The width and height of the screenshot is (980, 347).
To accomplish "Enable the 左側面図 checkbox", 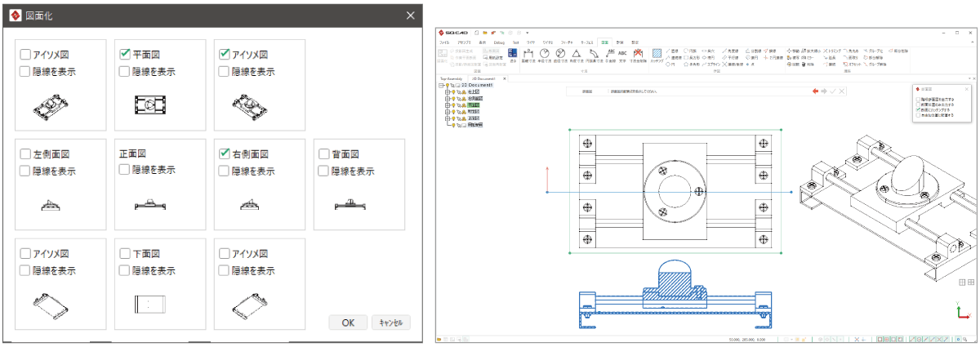I will 25,153.
